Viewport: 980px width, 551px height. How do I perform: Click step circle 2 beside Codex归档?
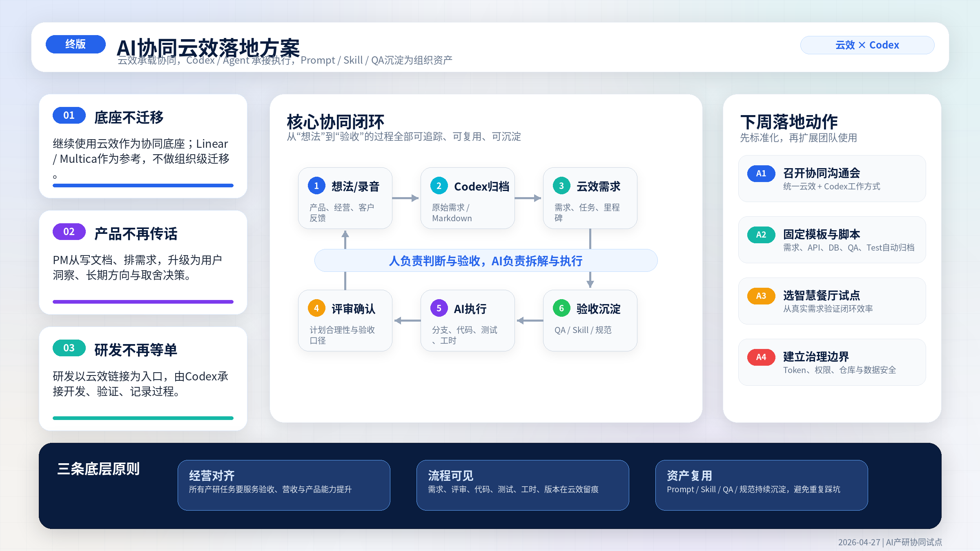439,186
